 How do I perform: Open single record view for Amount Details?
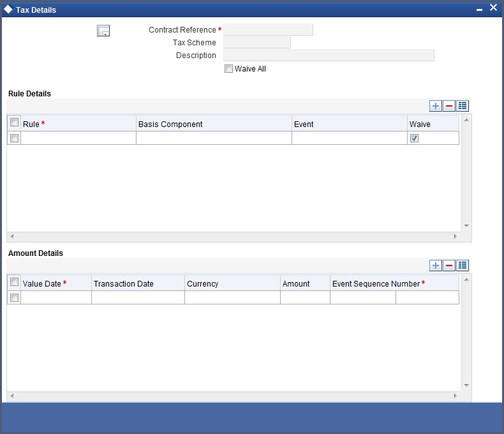coord(463,266)
